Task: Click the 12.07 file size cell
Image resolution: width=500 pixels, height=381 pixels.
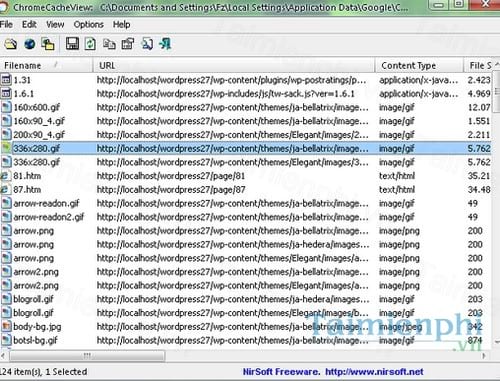Action: 479,107
